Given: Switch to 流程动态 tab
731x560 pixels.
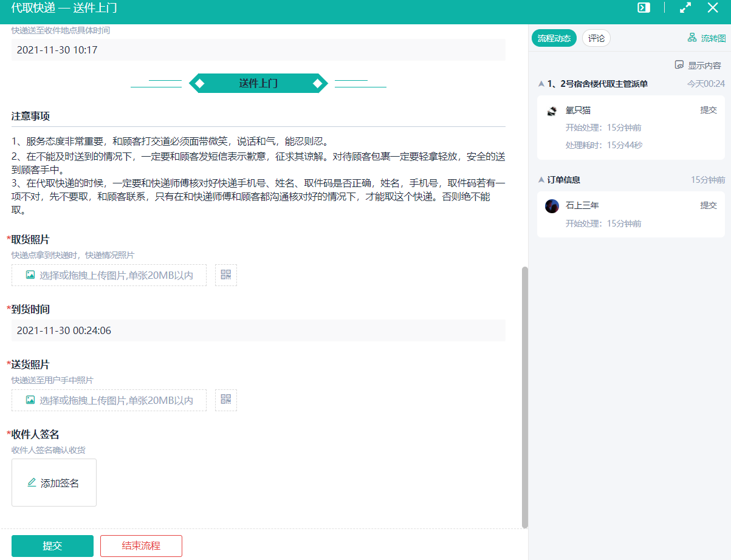Looking at the screenshot, I should [x=554, y=38].
